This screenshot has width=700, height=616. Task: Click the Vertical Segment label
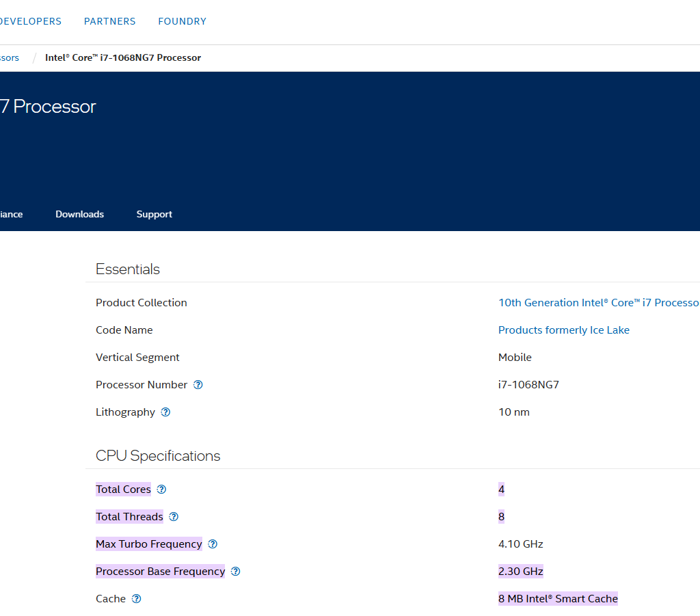(x=137, y=358)
